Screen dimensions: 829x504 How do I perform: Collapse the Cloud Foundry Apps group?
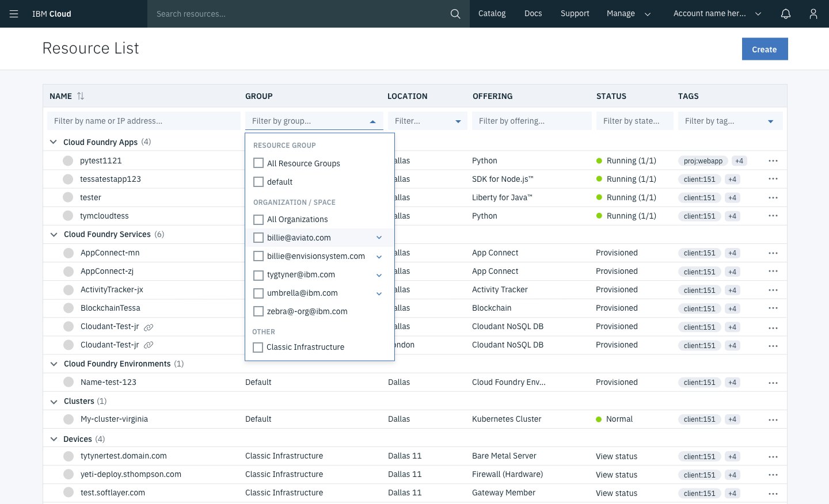pos(54,142)
